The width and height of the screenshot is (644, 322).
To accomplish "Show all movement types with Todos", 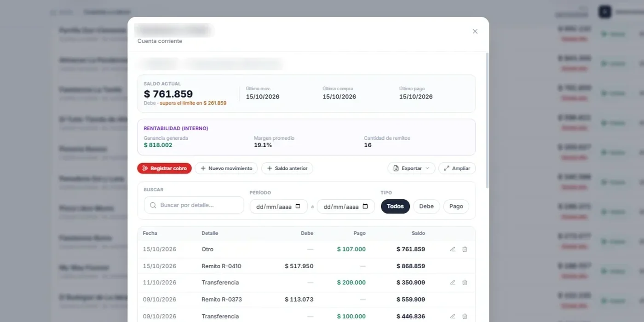I will click(395, 207).
